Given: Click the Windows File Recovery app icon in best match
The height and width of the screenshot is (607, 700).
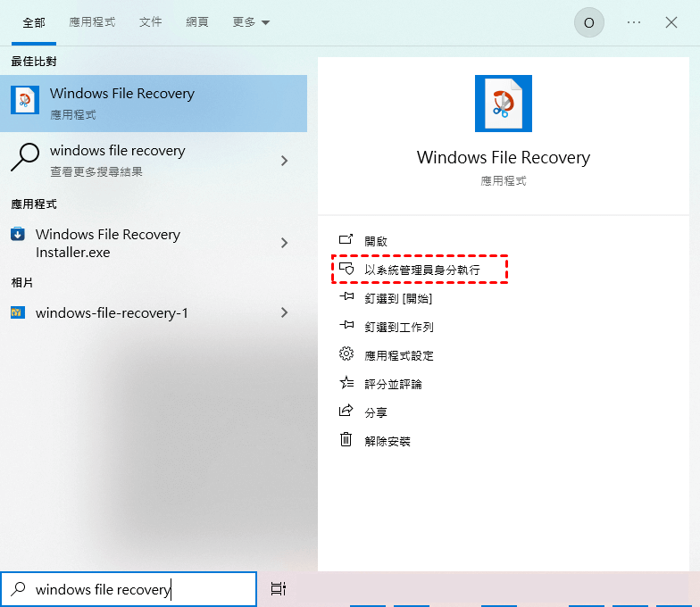Looking at the screenshot, I should pos(25,100).
